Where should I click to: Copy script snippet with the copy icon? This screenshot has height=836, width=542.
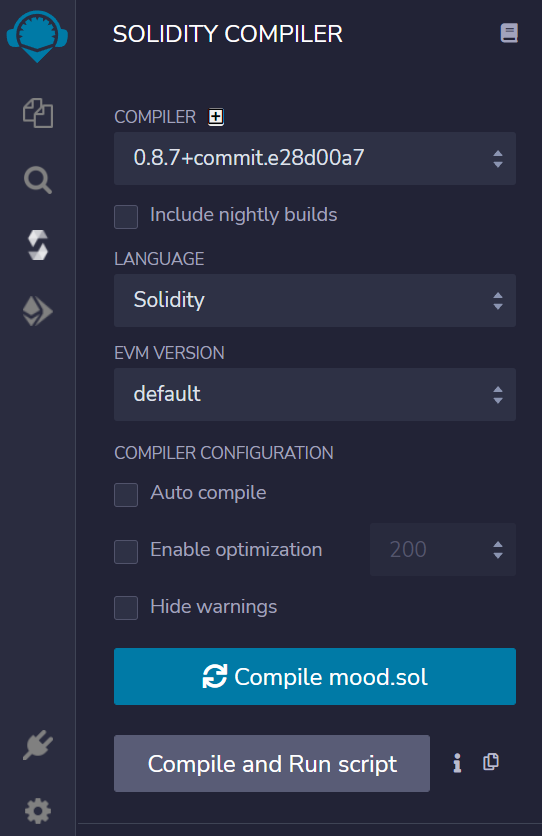491,762
